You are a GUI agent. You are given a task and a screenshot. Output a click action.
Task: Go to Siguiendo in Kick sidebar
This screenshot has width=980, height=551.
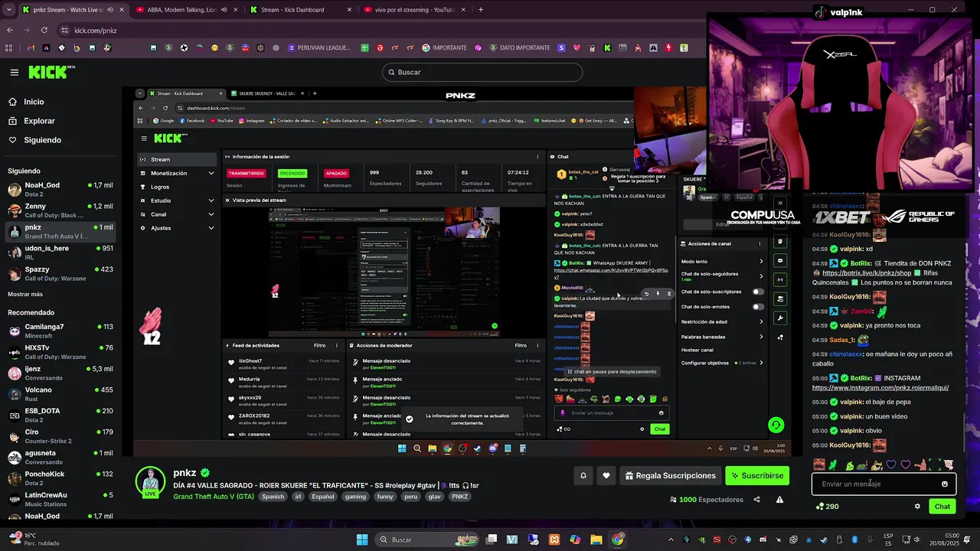pyautogui.click(x=34, y=140)
